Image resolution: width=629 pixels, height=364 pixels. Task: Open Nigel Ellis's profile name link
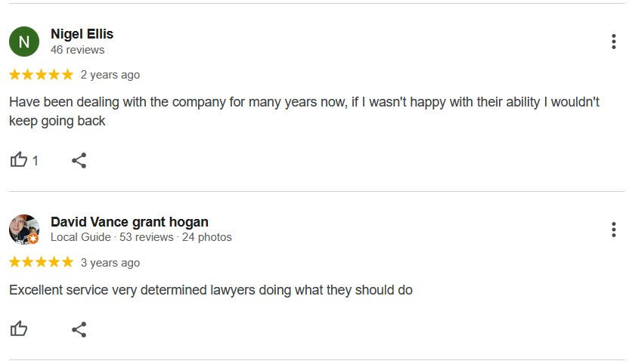point(82,34)
